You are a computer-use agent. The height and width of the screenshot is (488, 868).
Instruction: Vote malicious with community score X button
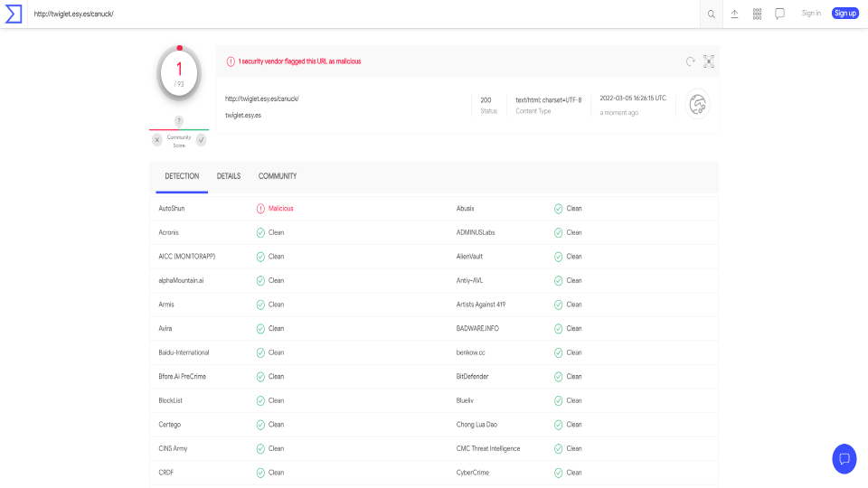pyautogui.click(x=157, y=140)
